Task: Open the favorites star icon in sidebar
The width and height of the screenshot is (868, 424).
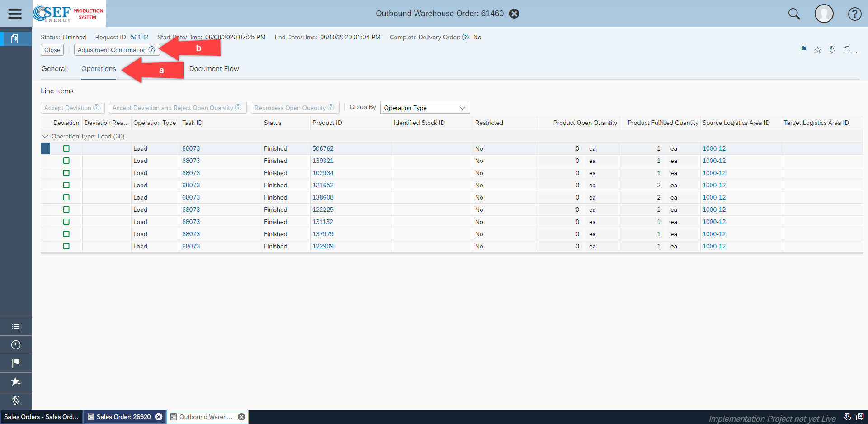Action: tap(16, 382)
